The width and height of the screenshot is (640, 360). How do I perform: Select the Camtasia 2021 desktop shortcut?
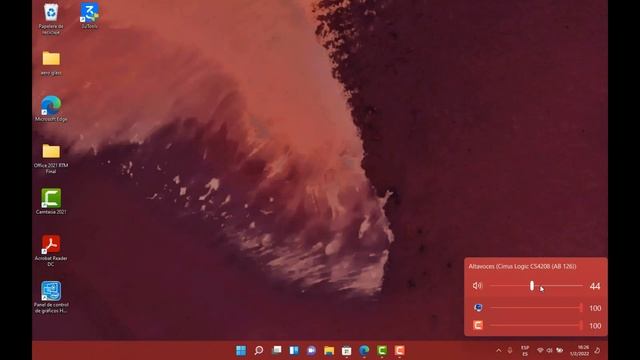pos(51,201)
